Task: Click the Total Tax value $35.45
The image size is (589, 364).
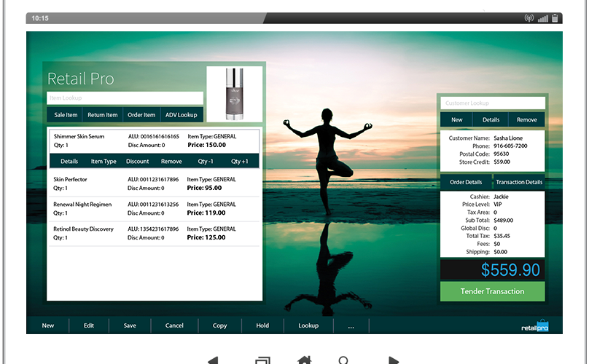Action: click(x=502, y=236)
